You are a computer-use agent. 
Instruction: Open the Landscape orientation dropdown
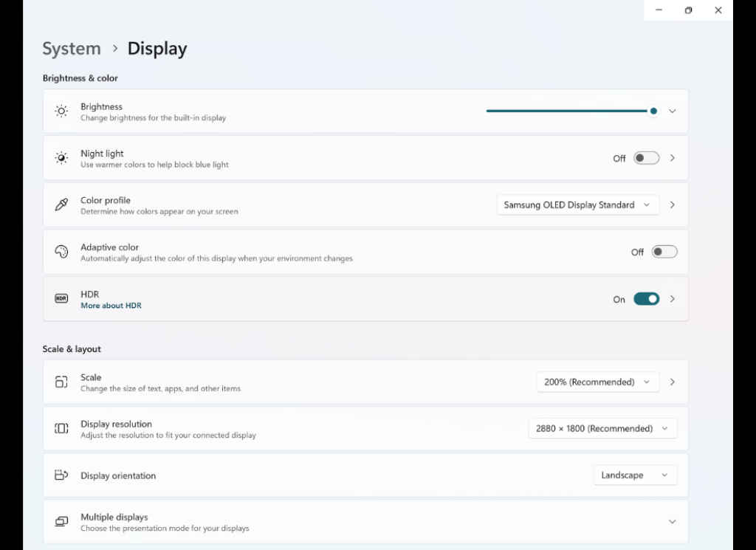(635, 475)
